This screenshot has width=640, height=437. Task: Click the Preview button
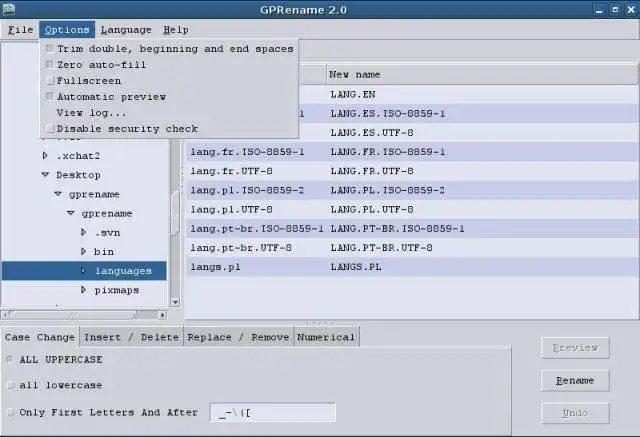[575, 348]
